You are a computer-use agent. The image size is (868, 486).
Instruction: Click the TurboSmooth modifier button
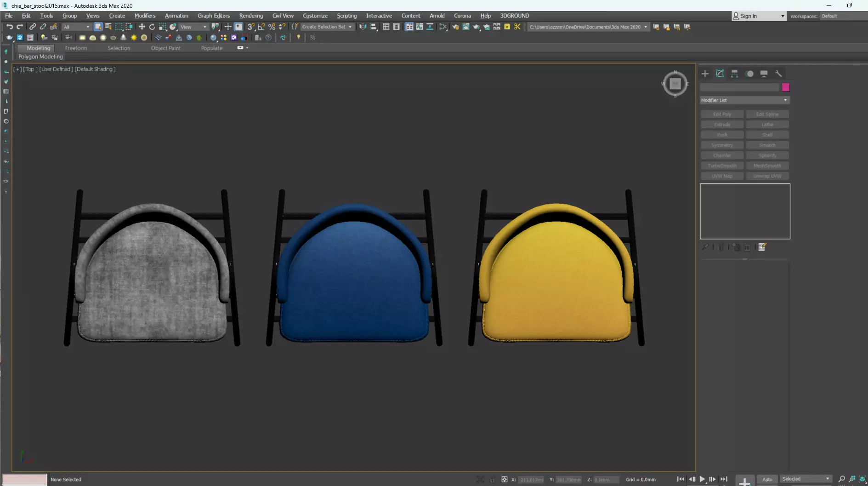pyautogui.click(x=722, y=166)
